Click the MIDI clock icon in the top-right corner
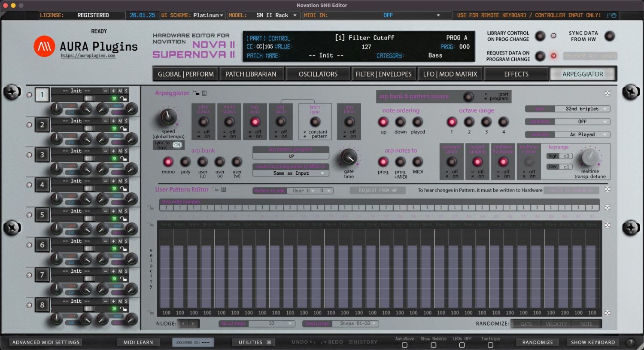This screenshot has width=644, height=350. coord(614,15)
